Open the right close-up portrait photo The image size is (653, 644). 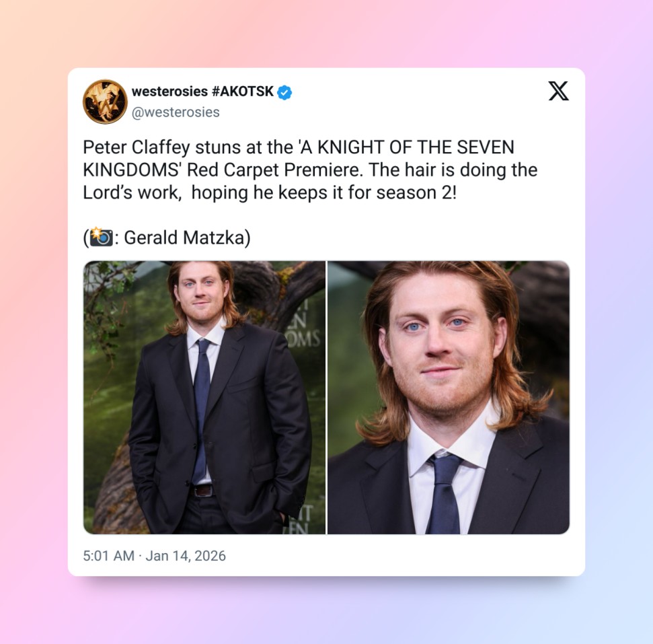tap(449, 397)
